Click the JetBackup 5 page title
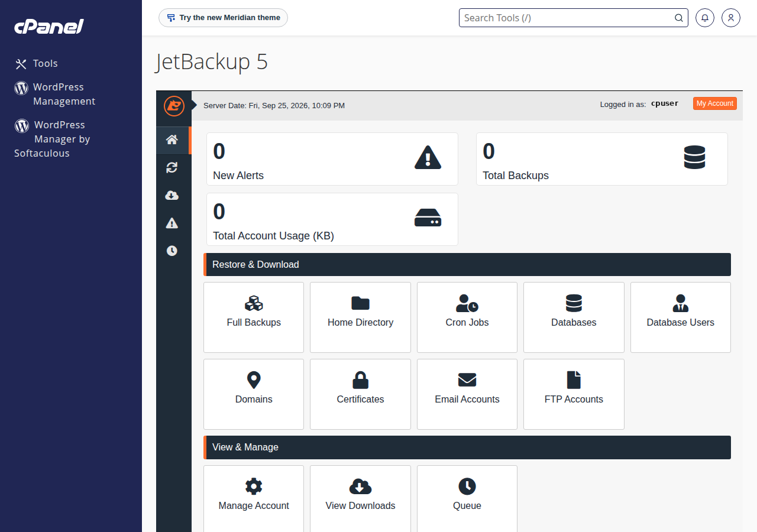This screenshot has width=757, height=532. click(212, 61)
